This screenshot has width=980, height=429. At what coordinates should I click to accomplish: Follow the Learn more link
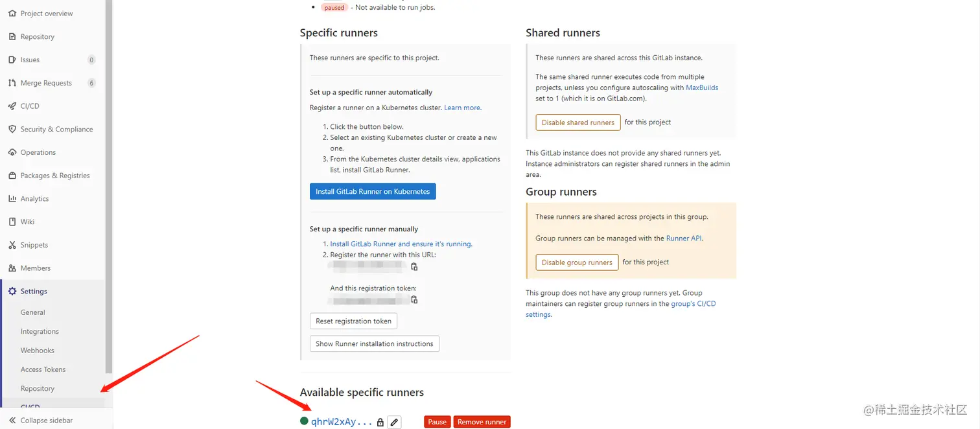[x=462, y=108]
